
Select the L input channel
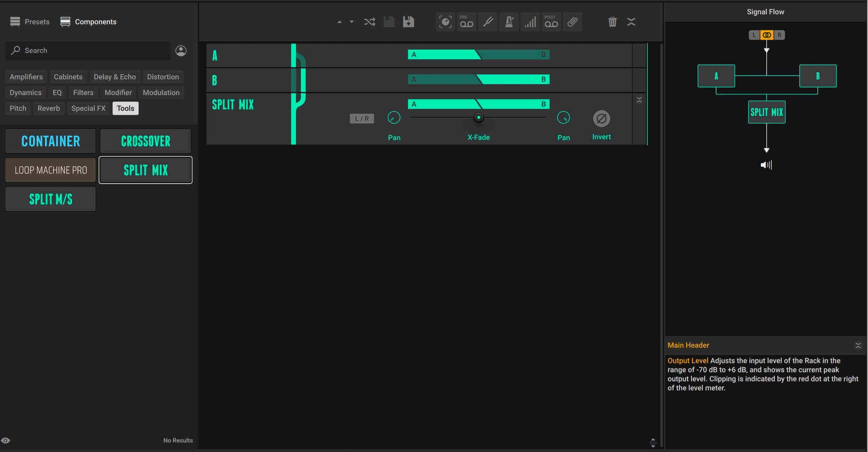[754, 35]
